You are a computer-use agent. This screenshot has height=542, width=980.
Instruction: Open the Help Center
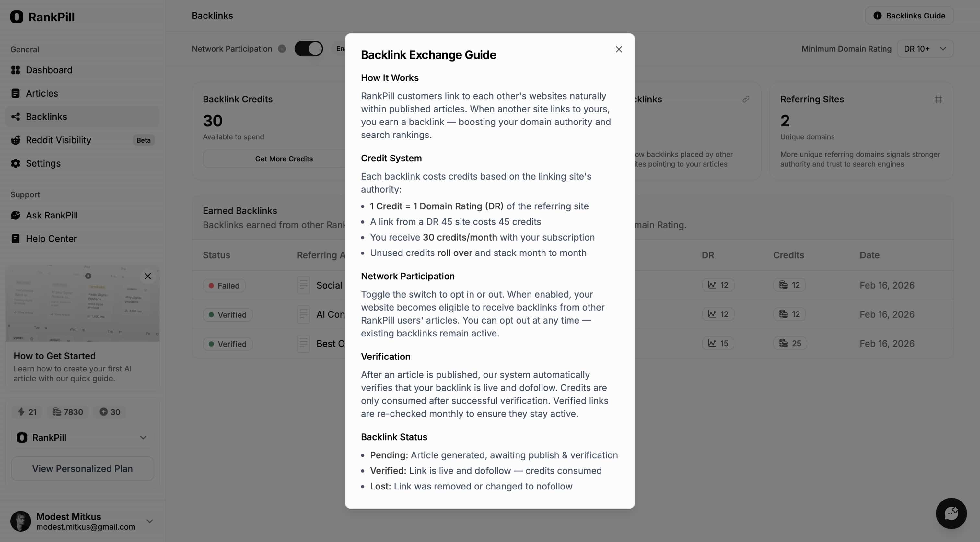click(51, 239)
